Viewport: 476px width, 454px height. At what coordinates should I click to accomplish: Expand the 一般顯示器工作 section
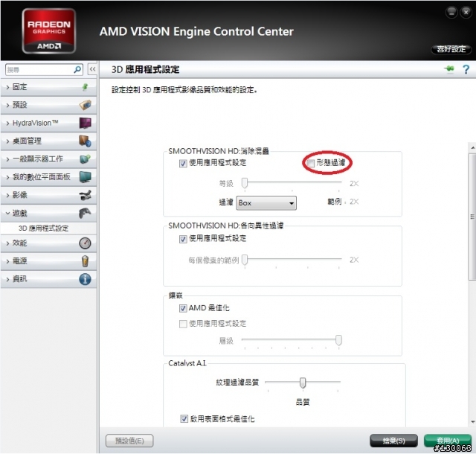pos(48,159)
